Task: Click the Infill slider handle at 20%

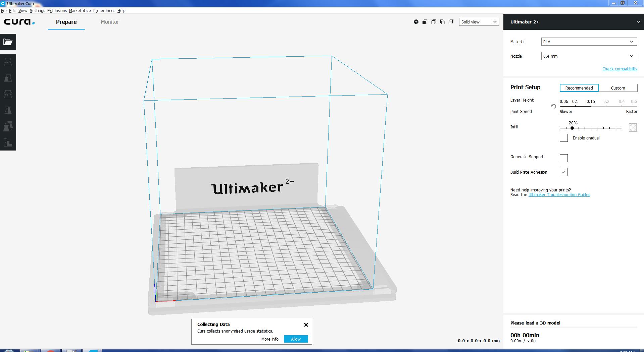Action: pyautogui.click(x=572, y=128)
